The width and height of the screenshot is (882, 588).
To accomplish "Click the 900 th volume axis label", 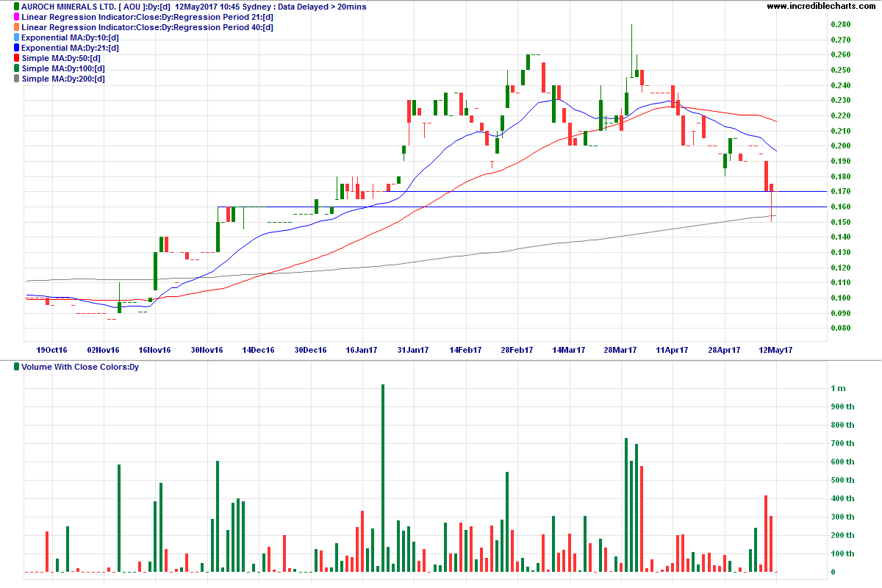I will pos(842,406).
